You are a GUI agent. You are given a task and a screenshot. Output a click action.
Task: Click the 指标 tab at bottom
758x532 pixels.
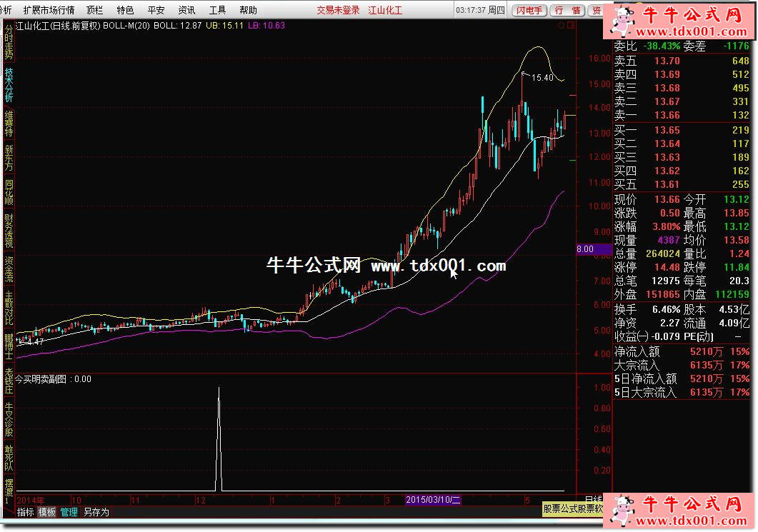pos(25,512)
